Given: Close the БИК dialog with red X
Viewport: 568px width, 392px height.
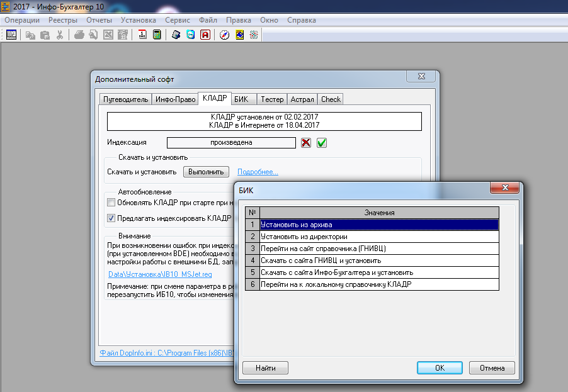Looking at the screenshot, I should coord(505,188).
